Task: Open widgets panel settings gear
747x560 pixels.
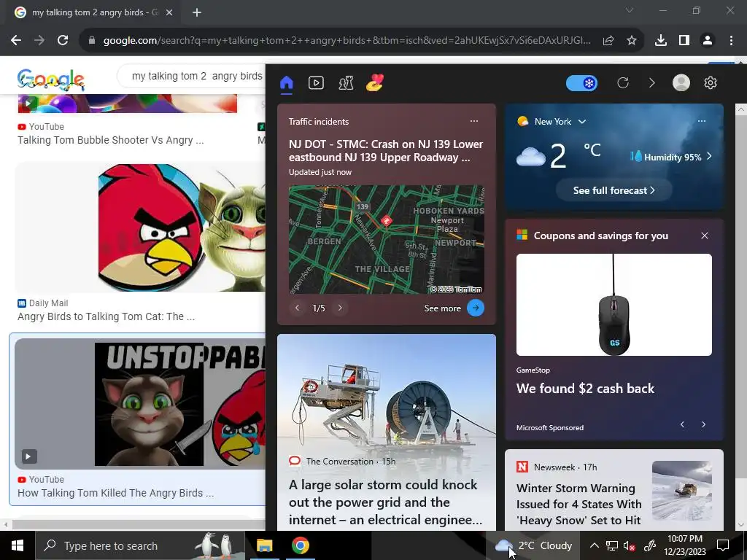Action: pyautogui.click(x=711, y=83)
